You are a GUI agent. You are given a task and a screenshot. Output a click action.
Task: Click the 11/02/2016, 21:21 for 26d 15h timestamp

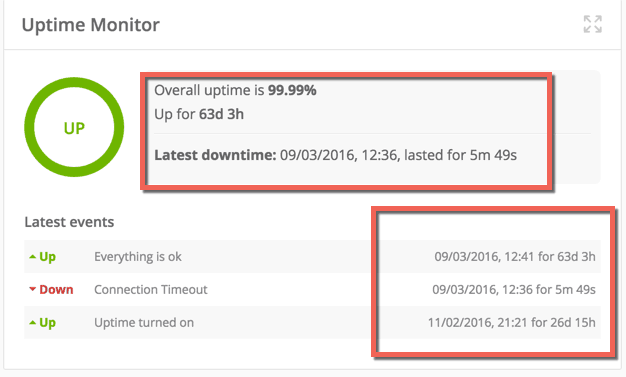pyautogui.click(x=512, y=322)
